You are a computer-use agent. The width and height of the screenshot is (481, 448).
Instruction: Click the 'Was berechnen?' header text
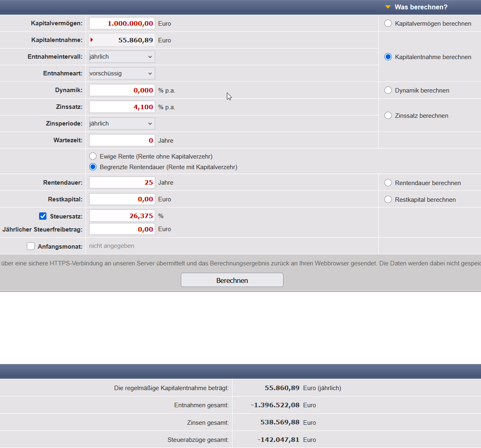tap(421, 7)
